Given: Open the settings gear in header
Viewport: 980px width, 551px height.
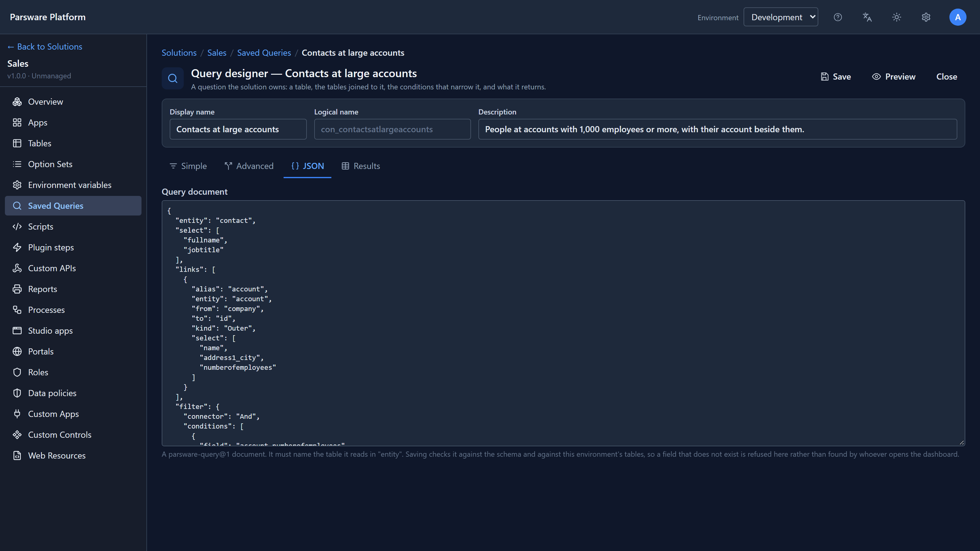Looking at the screenshot, I should tap(926, 17).
